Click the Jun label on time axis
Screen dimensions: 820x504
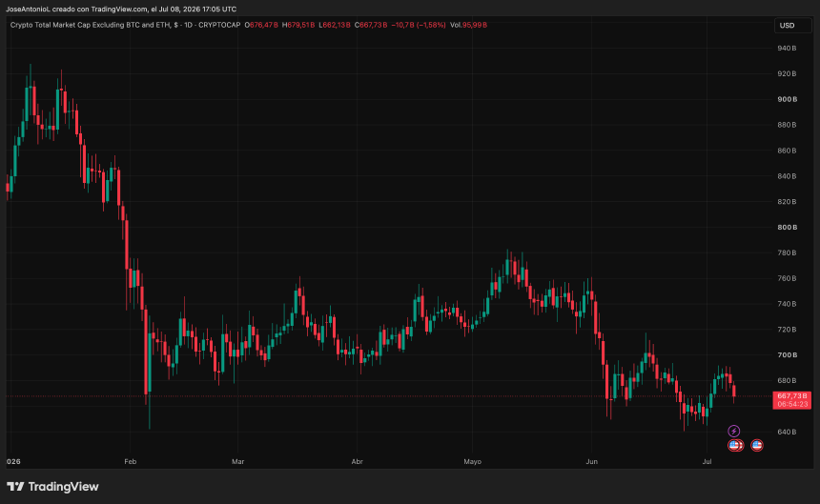[x=591, y=462]
